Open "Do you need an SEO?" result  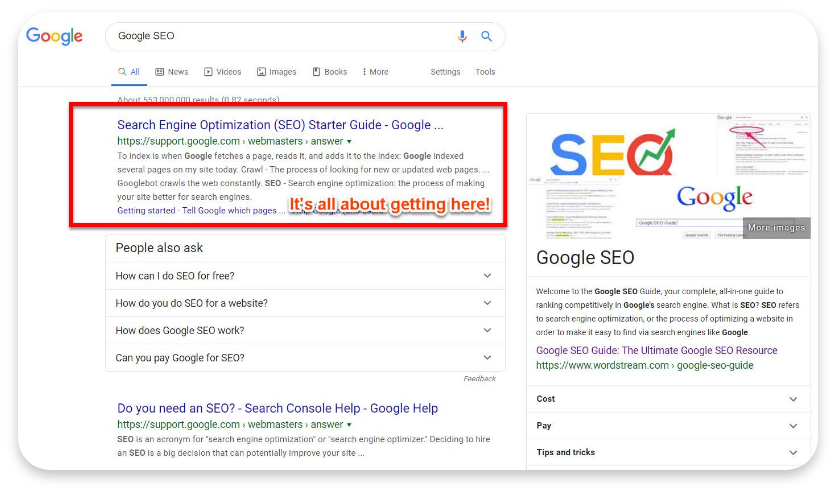[x=277, y=408]
